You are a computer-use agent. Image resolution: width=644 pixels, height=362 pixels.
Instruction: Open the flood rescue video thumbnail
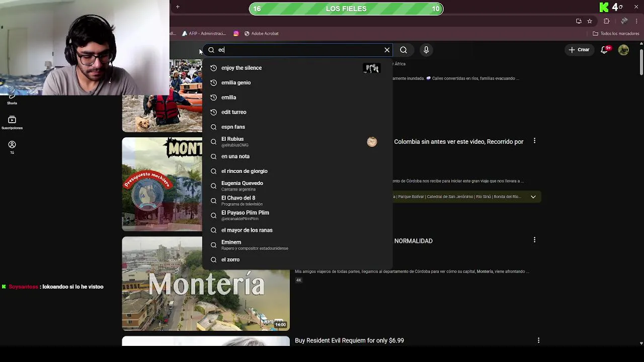162,96
